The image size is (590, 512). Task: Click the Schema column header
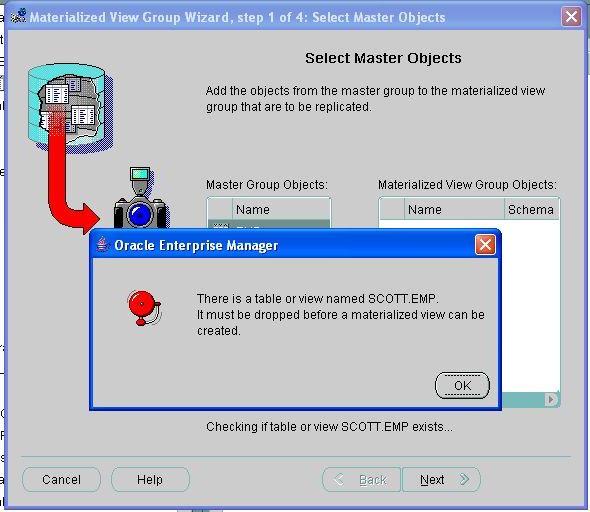(x=531, y=210)
